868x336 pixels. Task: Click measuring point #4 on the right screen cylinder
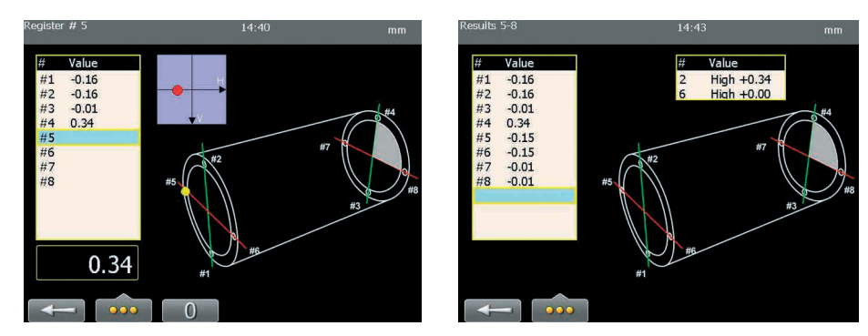(813, 117)
